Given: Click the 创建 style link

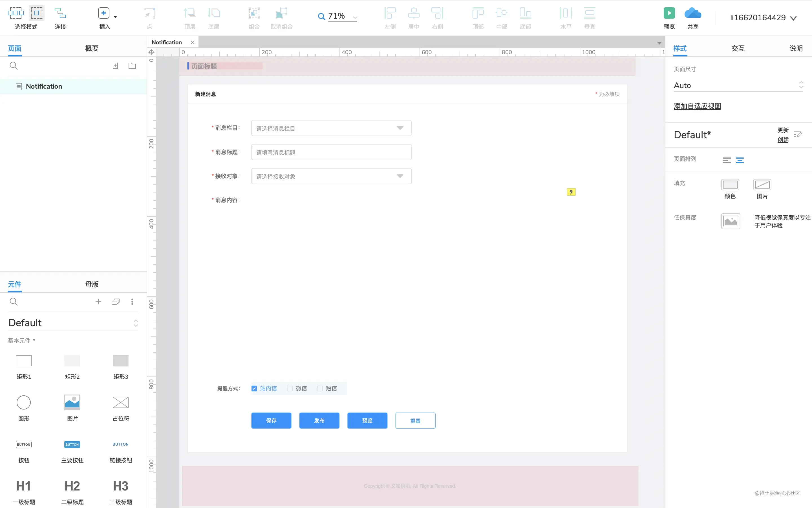Looking at the screenshot, I should 783,140.
